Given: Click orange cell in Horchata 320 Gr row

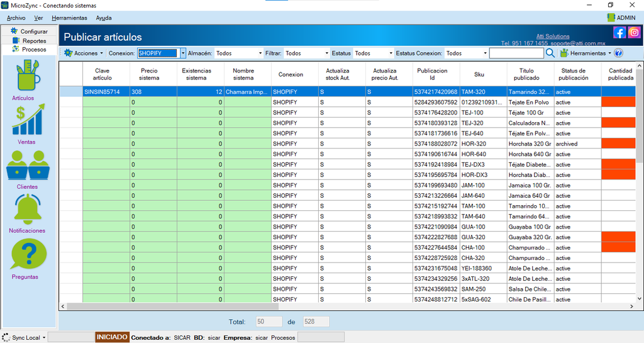Looking at the screenshot, I should tap(619, 143).
